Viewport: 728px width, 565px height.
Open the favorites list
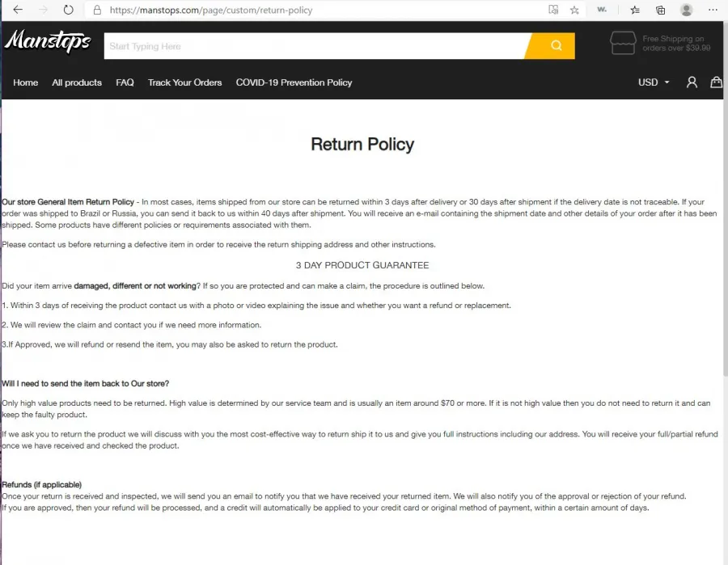pyautogui.click(x=635, y=10)
